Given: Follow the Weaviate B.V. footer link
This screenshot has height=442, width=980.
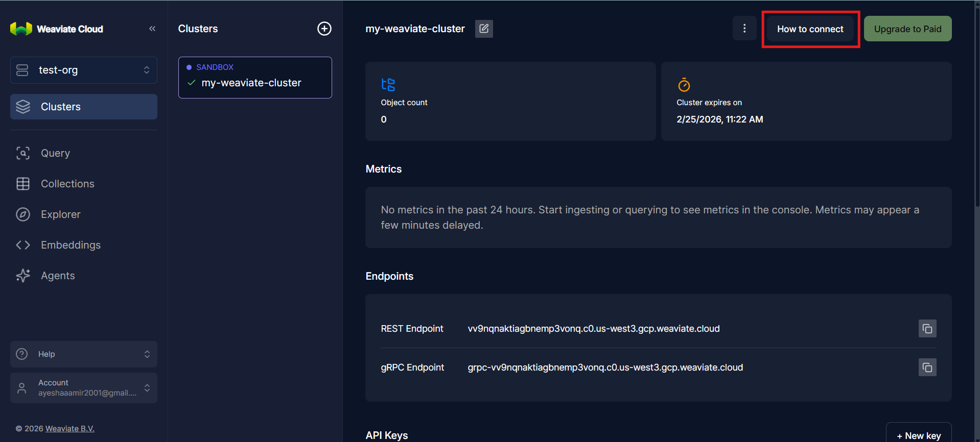Looking at the screenshot, I should click(69, 429).
